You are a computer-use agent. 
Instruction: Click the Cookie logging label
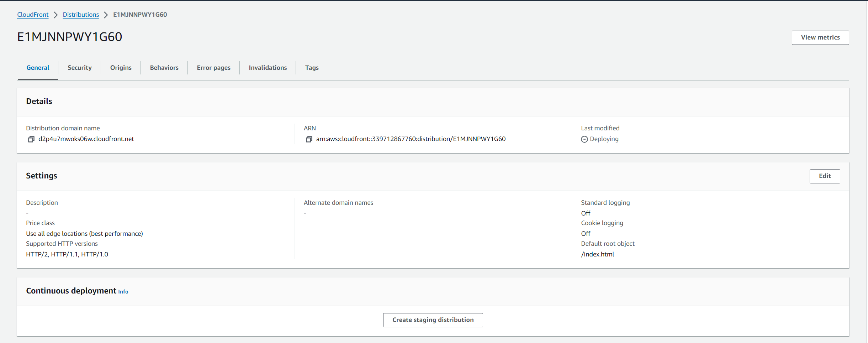tap(602, 223)
